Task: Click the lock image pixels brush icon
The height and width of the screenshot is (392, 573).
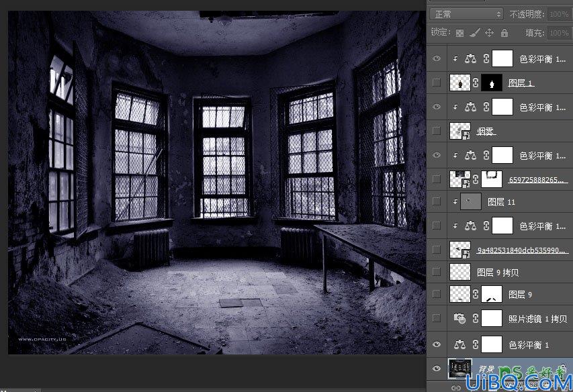Action: click(x=474, y=33)
